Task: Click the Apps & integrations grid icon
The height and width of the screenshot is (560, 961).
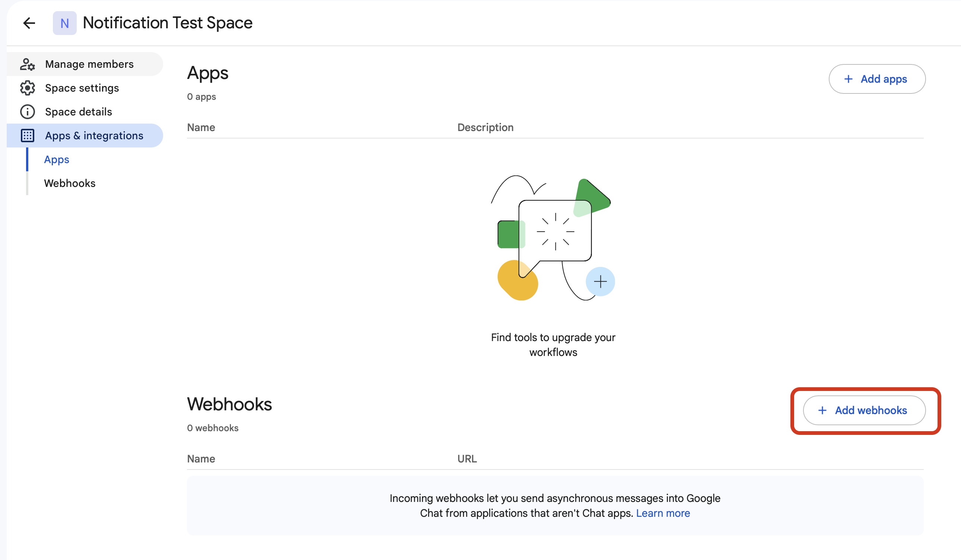Action: 28,136
